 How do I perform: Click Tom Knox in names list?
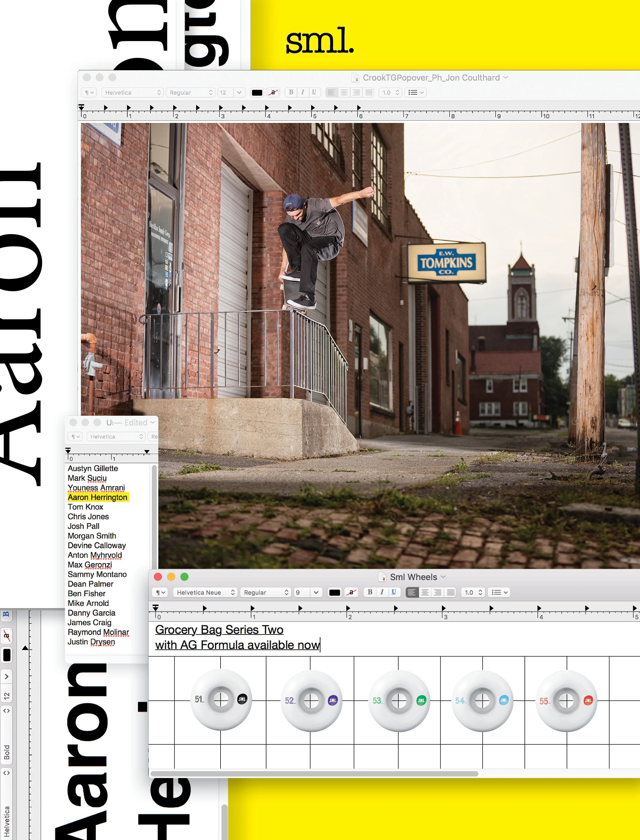pos(85,507)
